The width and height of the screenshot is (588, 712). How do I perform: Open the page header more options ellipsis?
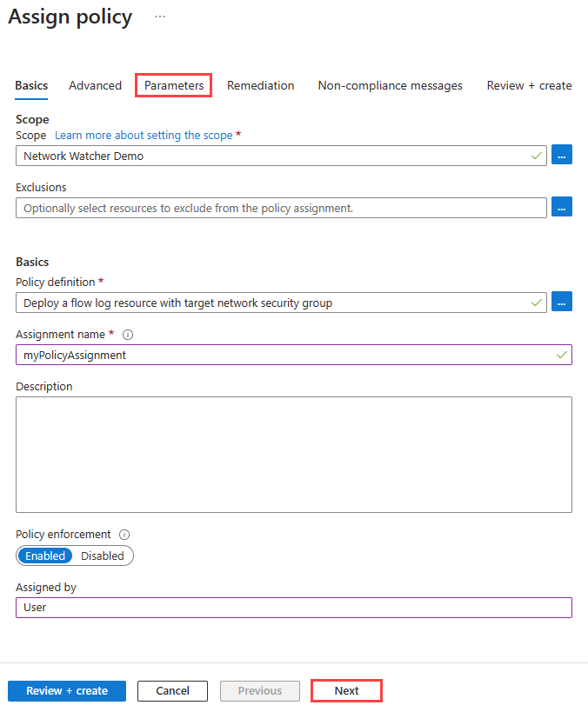click(160, 17)
